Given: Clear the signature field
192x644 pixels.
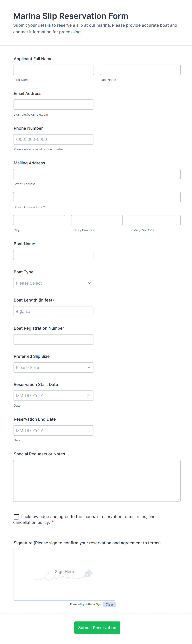Looking at the screenshot, I should pos(109,604).
